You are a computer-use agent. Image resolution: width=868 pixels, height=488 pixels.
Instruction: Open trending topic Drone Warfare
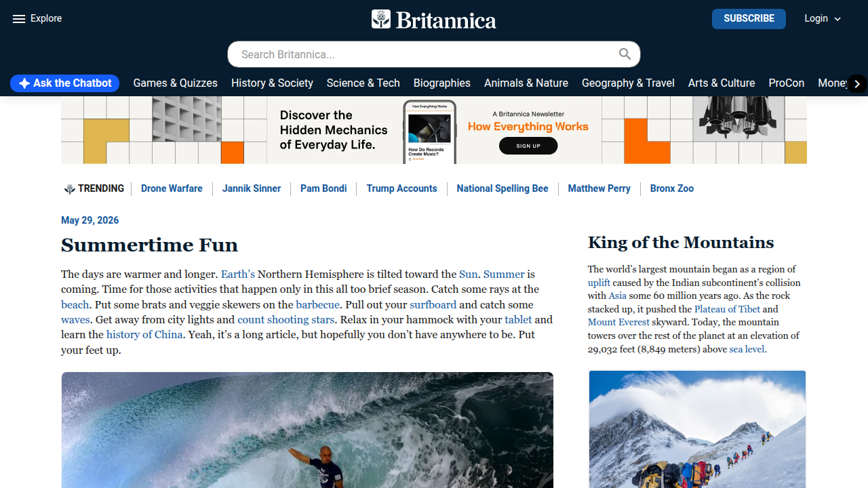(x=172, y=188)
